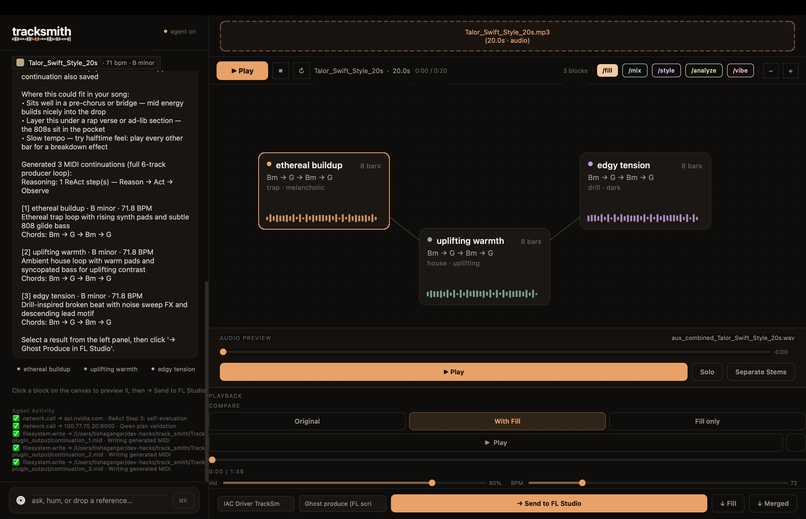Click the edgy tension block waveform

coord(643,218)
